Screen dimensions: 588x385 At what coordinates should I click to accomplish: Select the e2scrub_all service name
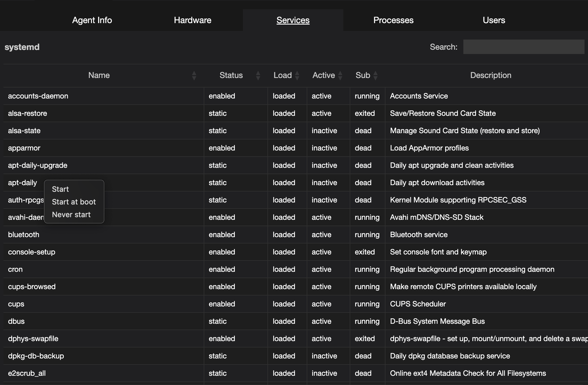click(27, 373)
